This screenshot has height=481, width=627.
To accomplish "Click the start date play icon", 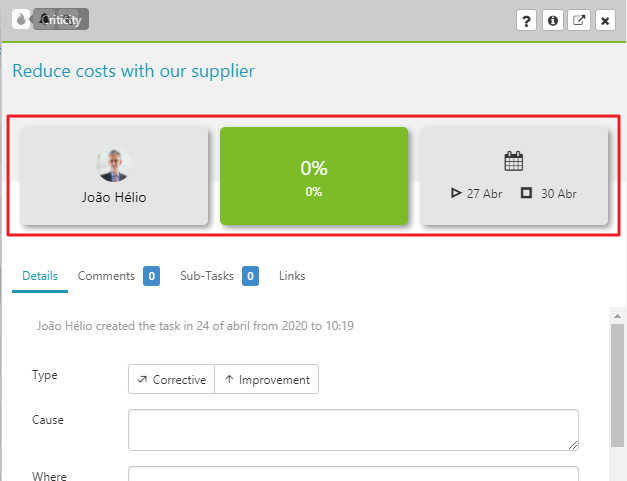I will 456,193.
